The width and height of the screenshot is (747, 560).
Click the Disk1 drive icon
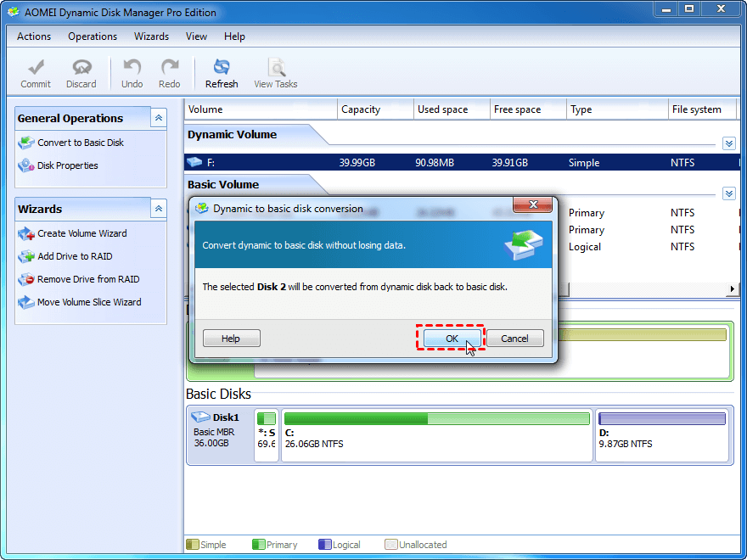point(200,417)
